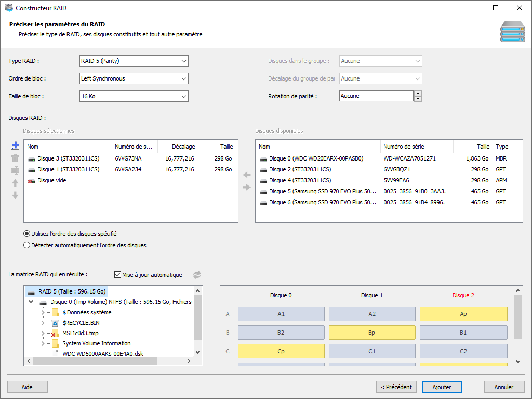Image resolution: width=532 pixels, height=399 pixels.
Task: Click the RAID 5 drive icon in result tree
Action: tap(32, 292)
